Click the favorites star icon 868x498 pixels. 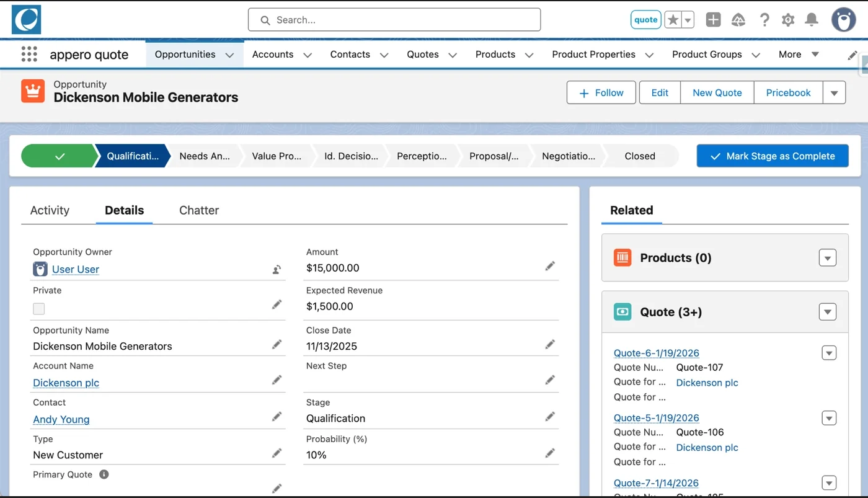(673, 20)
